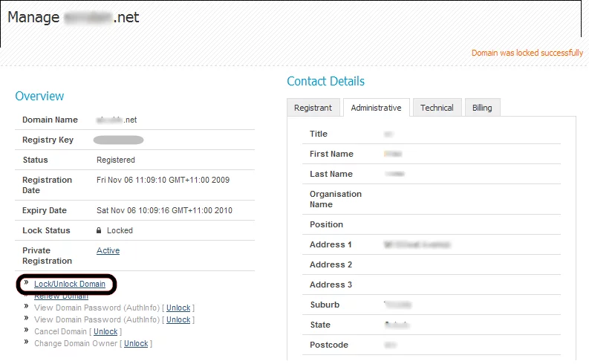Select the Administrative tab
Image resolution: width=589 pixels, height=364 pixels.
376,108
